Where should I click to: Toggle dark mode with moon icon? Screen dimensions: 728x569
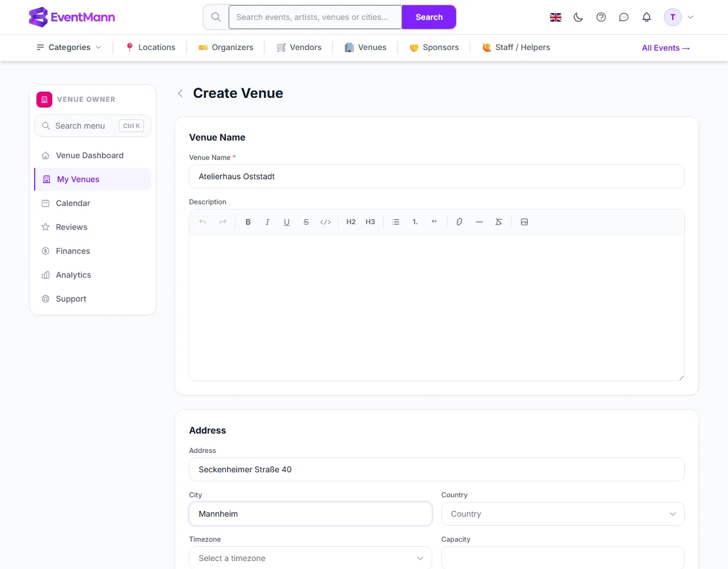(x=578, y=17)
